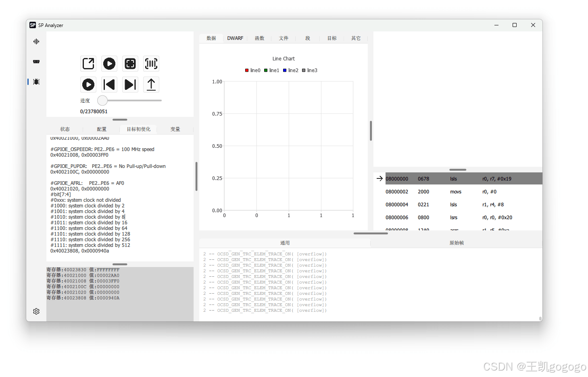Start playback with top play icon
588x377 pixels.
coord(109,64)
